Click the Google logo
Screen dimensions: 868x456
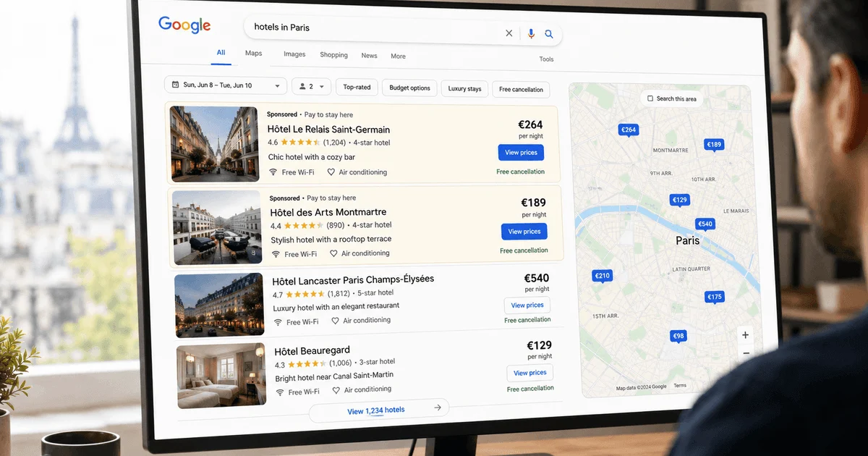pyautogui.click(x=184, y=25)
